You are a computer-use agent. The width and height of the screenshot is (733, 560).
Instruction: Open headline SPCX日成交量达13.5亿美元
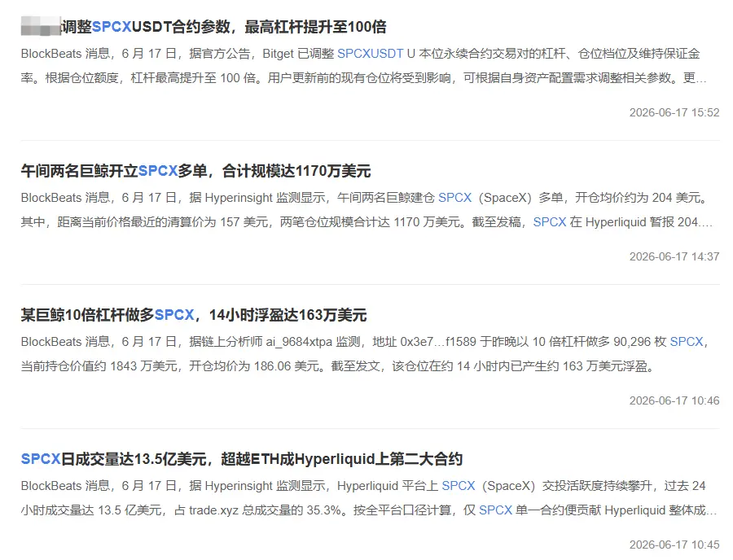point(242,459)
